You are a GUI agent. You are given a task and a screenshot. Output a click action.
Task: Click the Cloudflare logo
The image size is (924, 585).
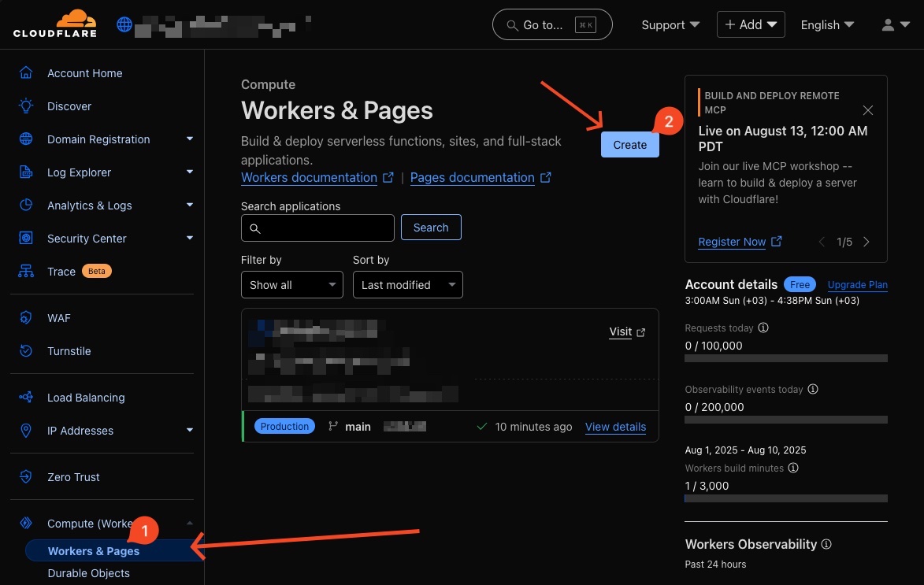[55, 24]
